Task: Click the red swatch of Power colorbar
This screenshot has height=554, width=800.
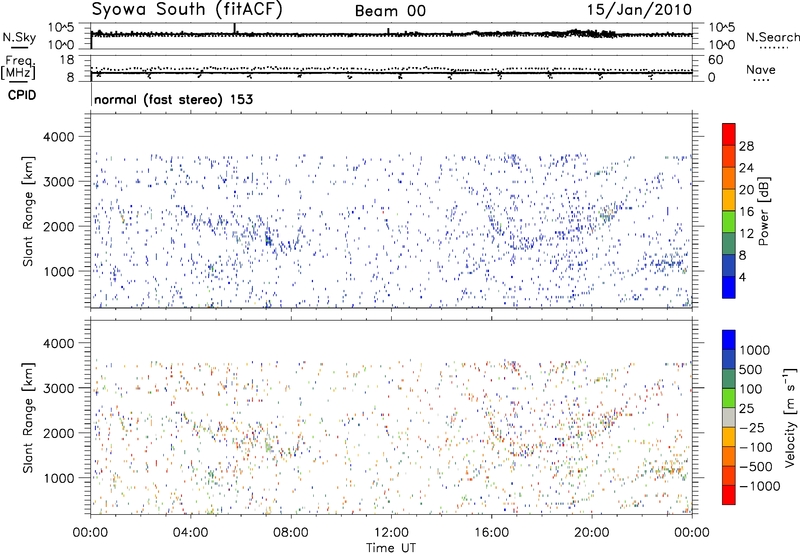Action: click(x=729, y=134)
